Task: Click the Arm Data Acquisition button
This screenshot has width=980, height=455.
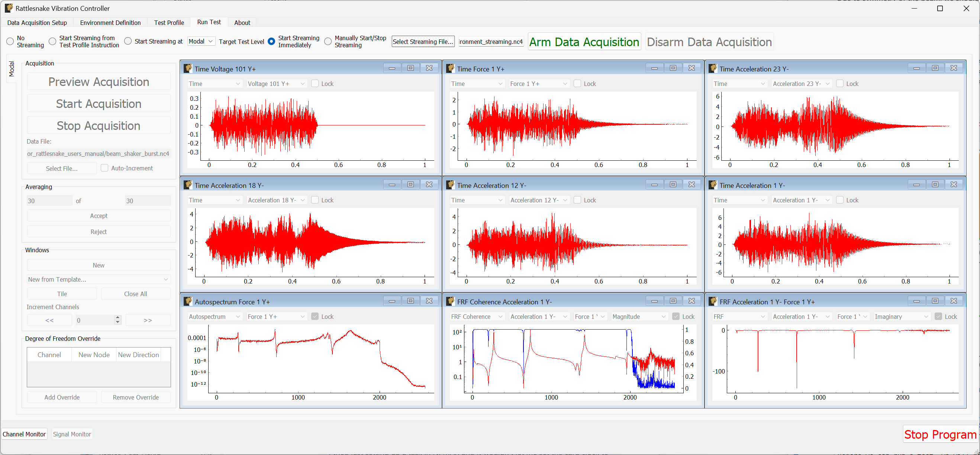Action: [x=584, y=42]
